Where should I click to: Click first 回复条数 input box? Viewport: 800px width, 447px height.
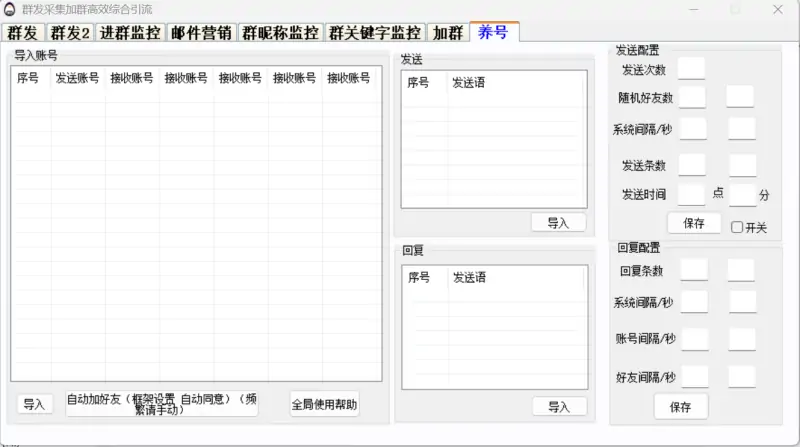(694, 270)
